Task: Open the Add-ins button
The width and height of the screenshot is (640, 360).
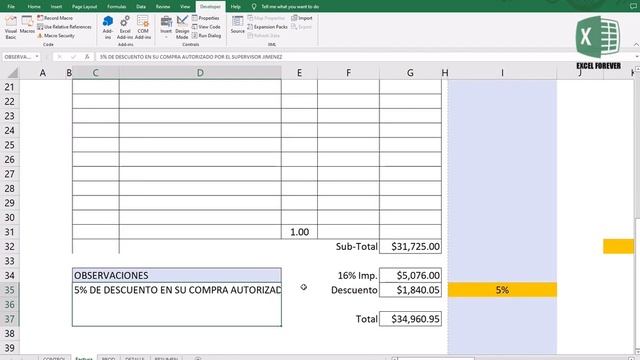Action: tap(108, 28)
